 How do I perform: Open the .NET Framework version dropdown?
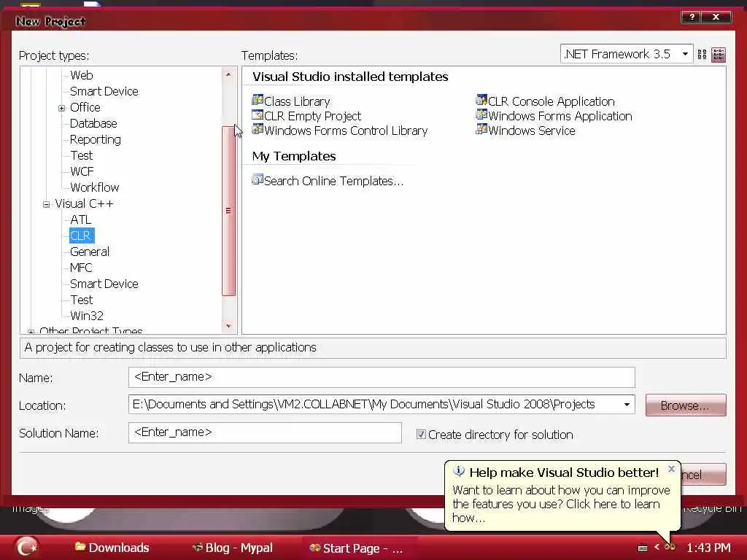click(685, 54)
